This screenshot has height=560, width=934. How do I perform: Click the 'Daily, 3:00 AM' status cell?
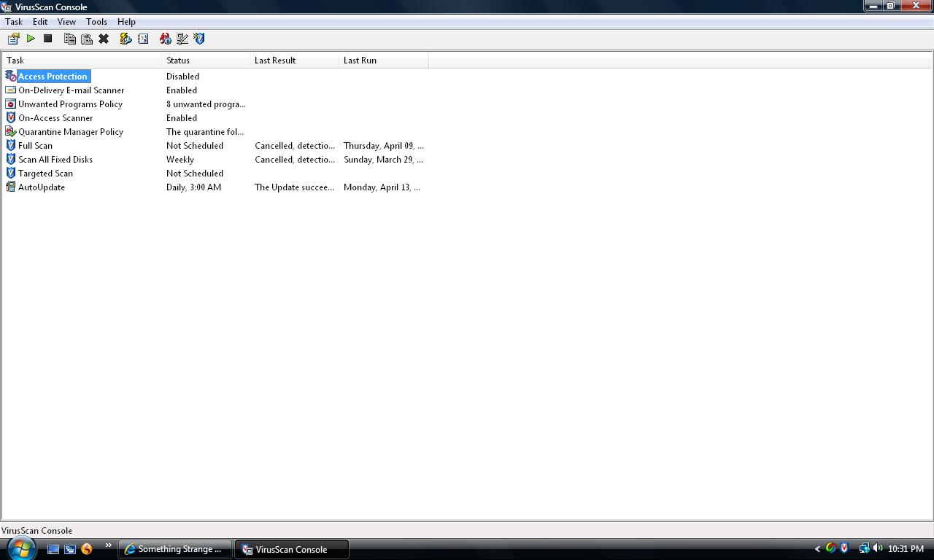[x=193, y=187]
